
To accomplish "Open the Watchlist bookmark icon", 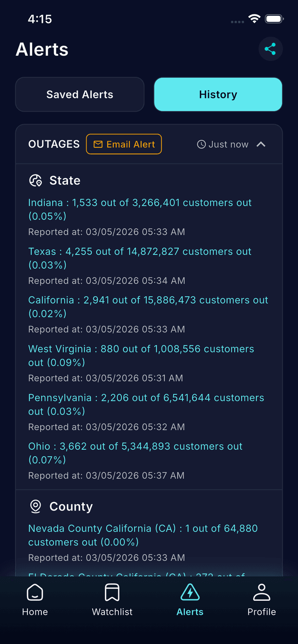I will [112, 592].
